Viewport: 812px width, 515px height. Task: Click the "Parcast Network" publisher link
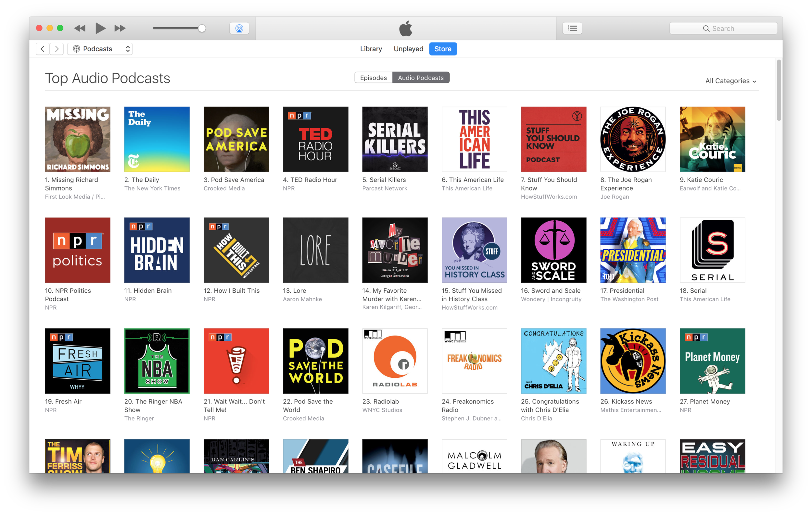coord(385,188)
